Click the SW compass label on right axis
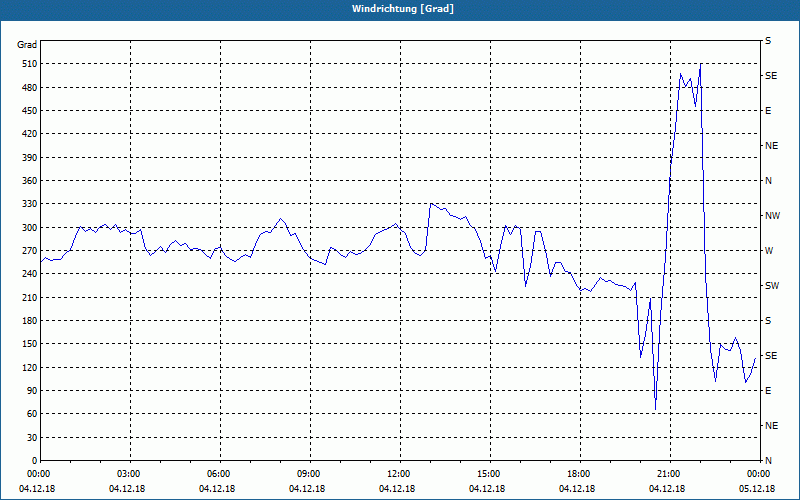The image size is (800, 500). click(772, 286)
